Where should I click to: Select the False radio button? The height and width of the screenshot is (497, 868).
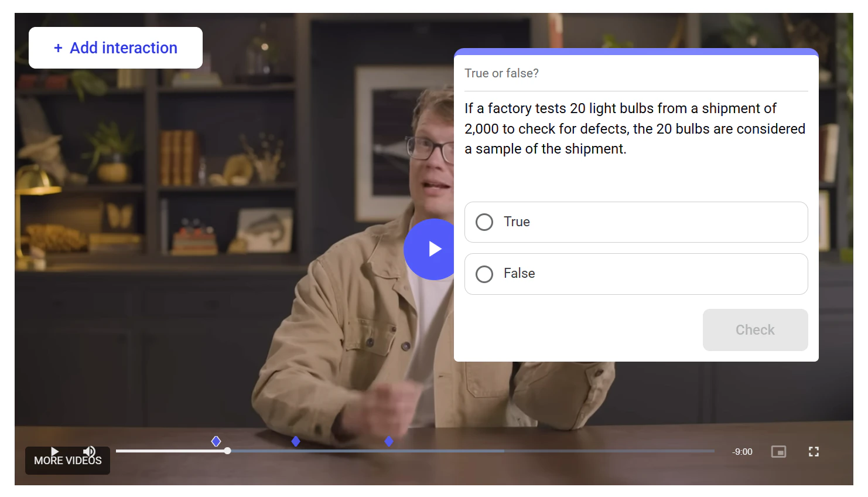(484, 274)
